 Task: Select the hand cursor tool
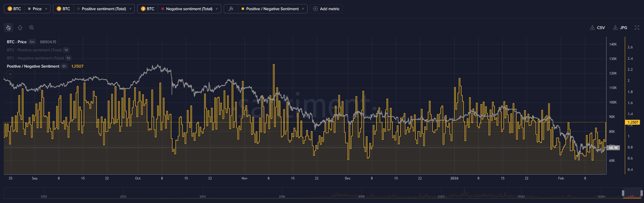click(8, 28)
